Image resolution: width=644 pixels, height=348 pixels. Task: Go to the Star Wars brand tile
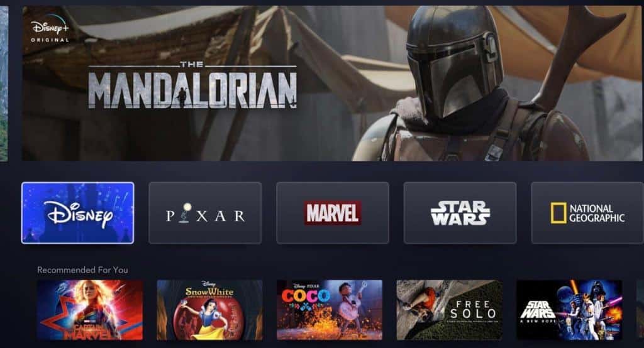click(x=460, y=212)
